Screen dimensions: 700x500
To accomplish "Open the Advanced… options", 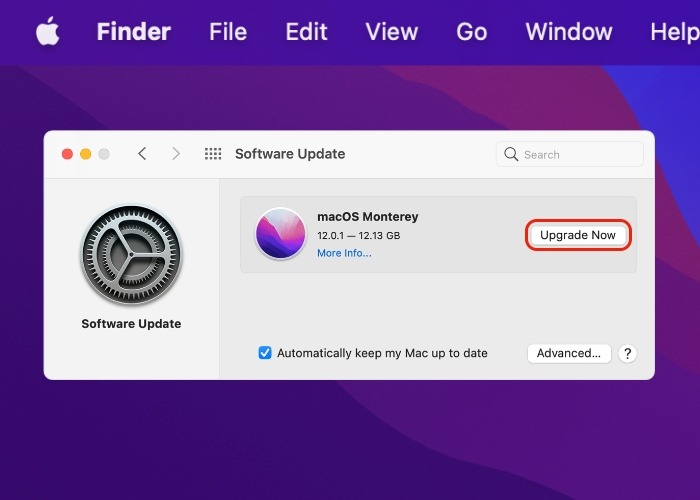I will (568, 353).
